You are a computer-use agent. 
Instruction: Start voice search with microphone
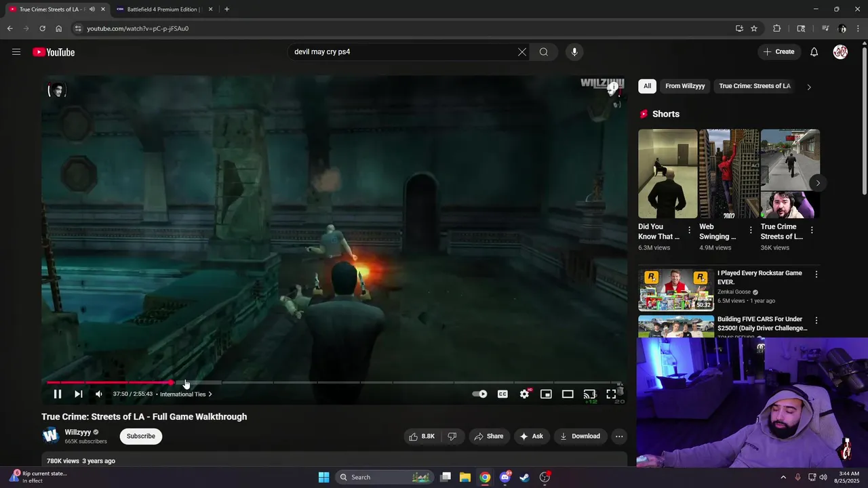[574, 52]
